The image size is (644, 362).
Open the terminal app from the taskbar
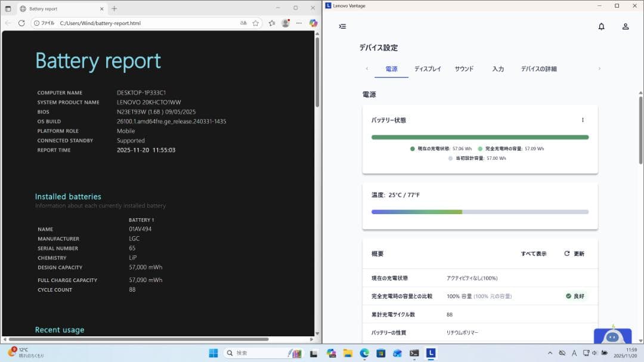point(413,354)
